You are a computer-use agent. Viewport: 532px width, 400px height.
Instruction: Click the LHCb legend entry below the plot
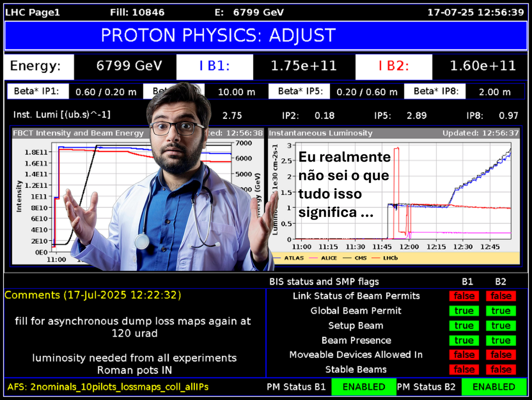[388, 258]
